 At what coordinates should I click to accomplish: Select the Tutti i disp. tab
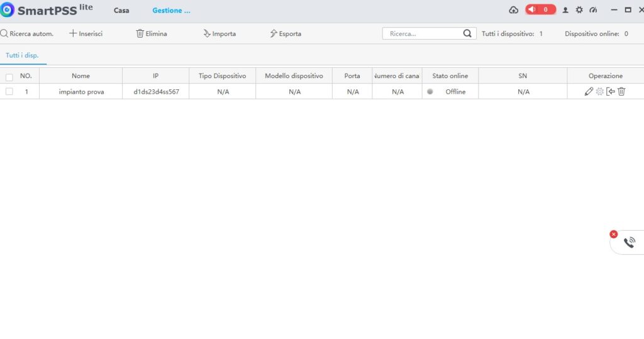(22, 55)
